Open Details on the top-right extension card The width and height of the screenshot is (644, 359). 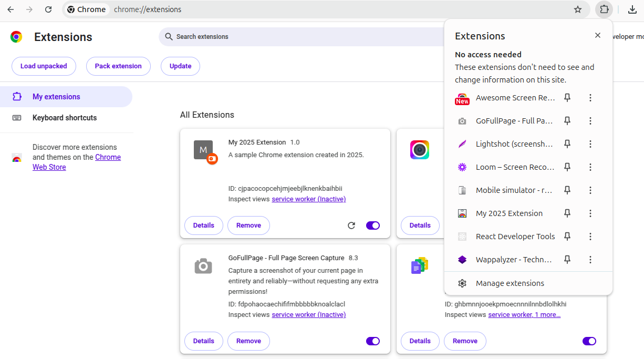(420, 225)
